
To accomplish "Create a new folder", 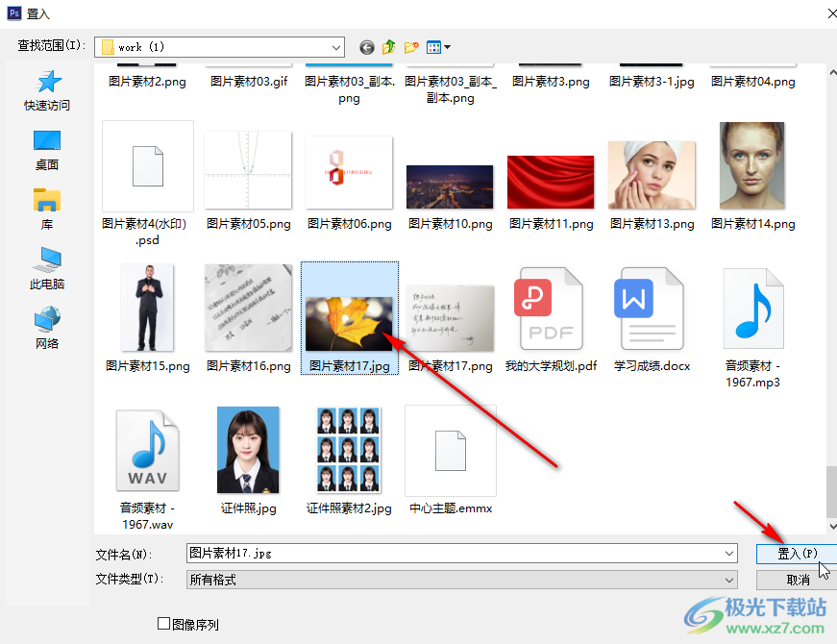I will pyautogui.click(x=411, y=47).
